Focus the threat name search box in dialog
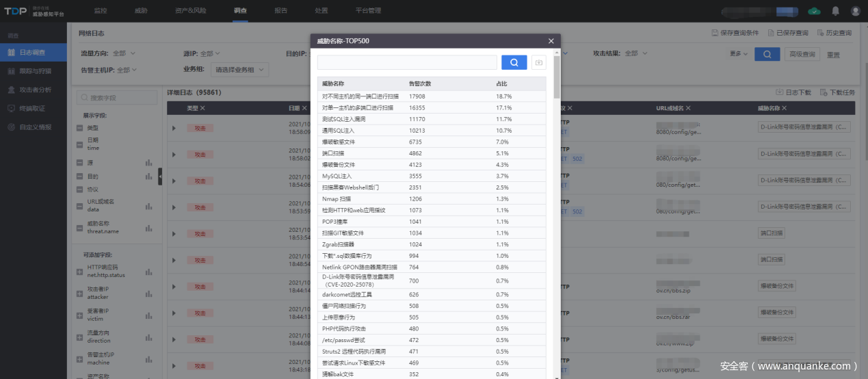This screenshot has width=868, height=379. pyautogui.click(x=407, y=62)
